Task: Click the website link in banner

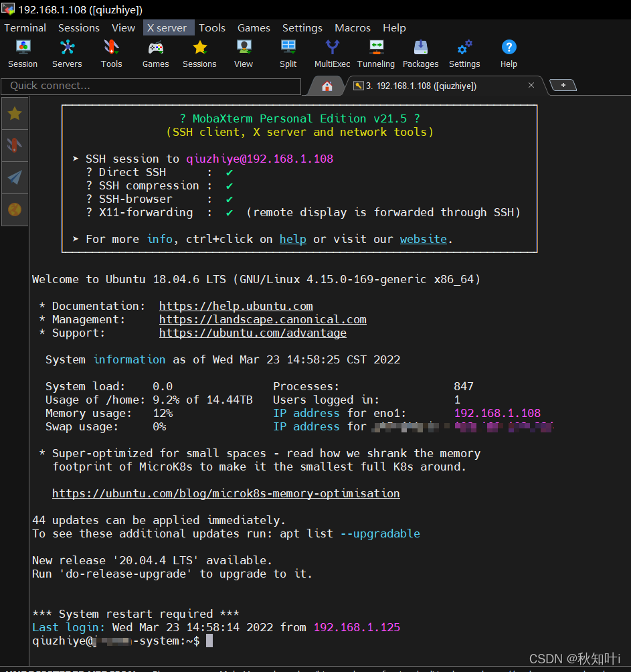Action: pyautogui.click(x=424, y=239)
